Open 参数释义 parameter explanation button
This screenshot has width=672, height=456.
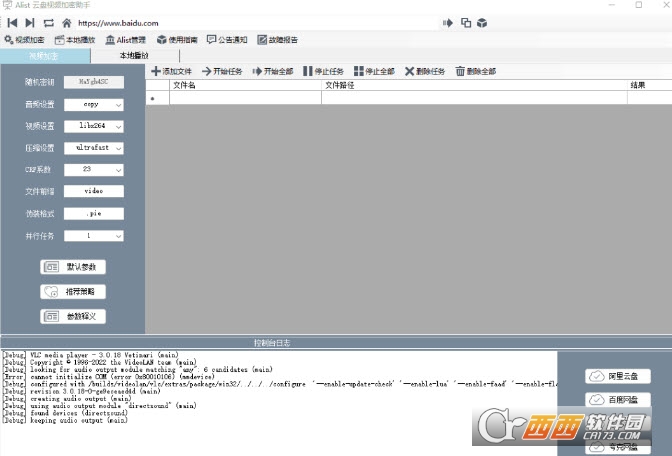click(x=73, y=316)
